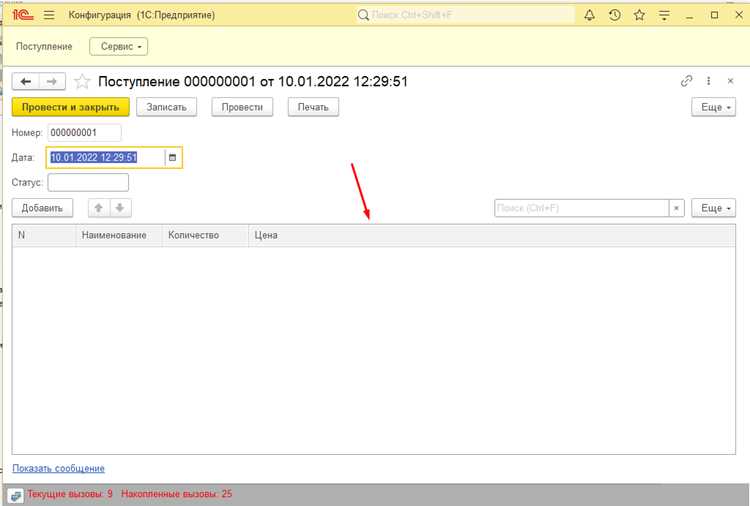Expand the table Еще dropdown
The height and width of the screenshot is (506, 750).
[713, 208]
